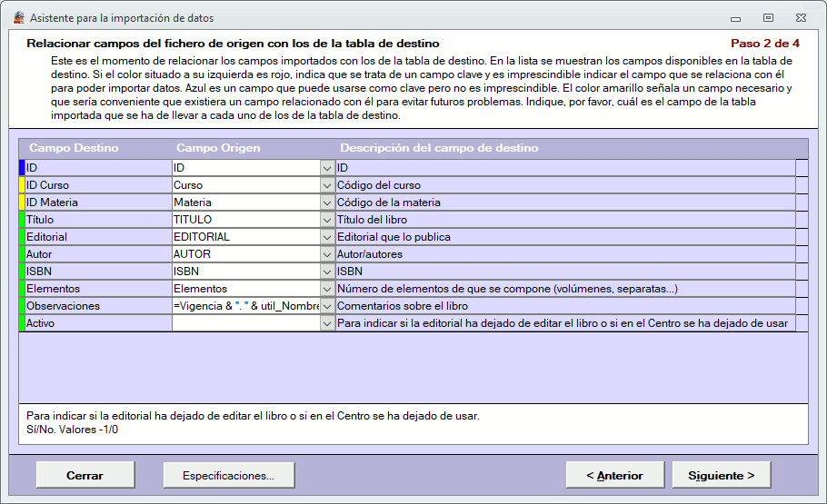Click the green marker beside Activo
This screenshot has height=504, width=827.
22,323
